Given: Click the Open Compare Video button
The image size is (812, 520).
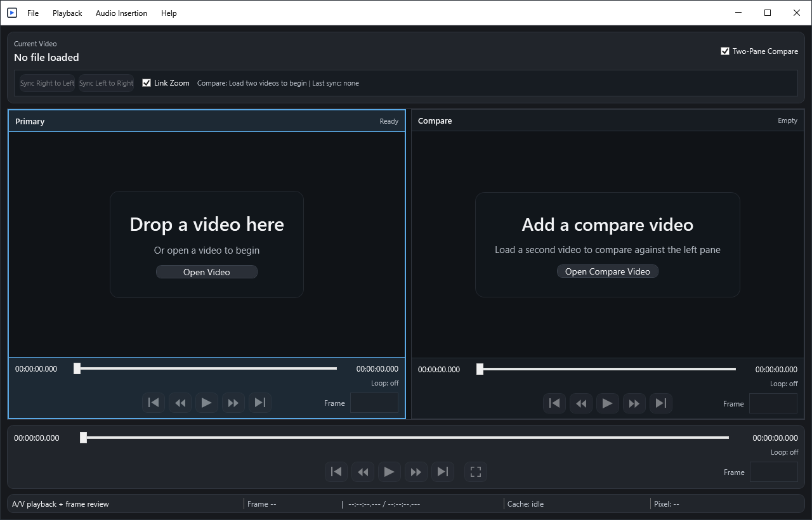Looking at the screenshot, I should click(x=608, y=271).
